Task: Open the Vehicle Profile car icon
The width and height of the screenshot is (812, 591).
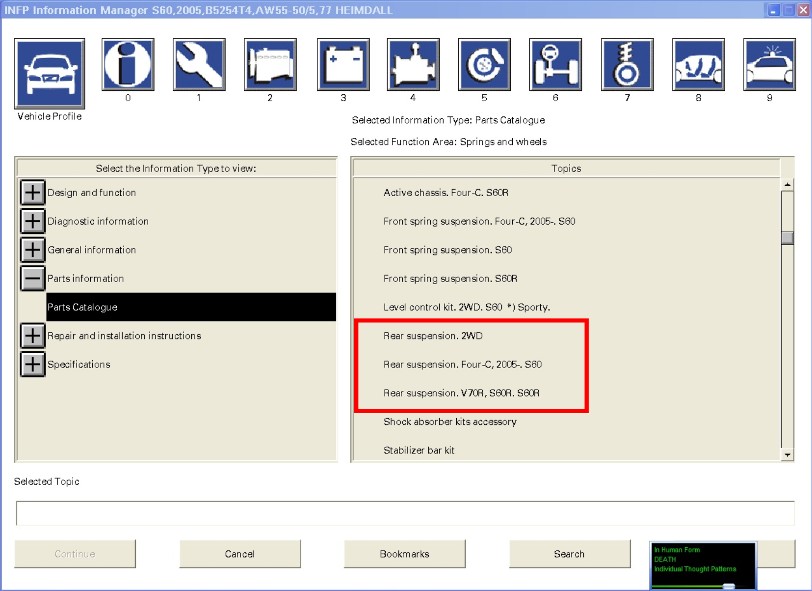Action: [x=49, y=73]
